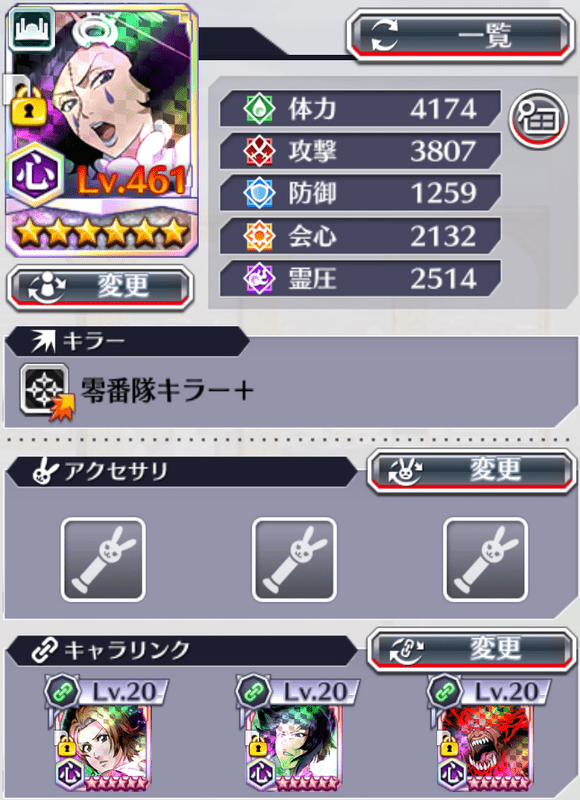Click the 零番隊キラー+ killer skill icon

point(46,391)
